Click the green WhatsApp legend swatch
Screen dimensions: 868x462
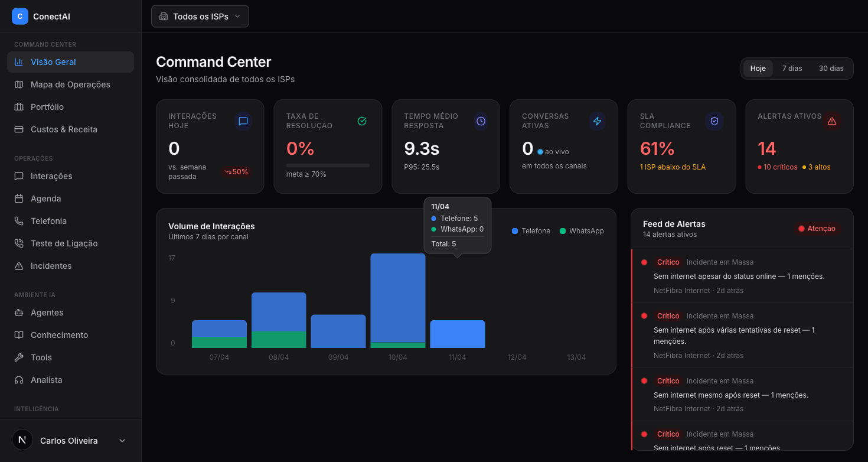563,231
